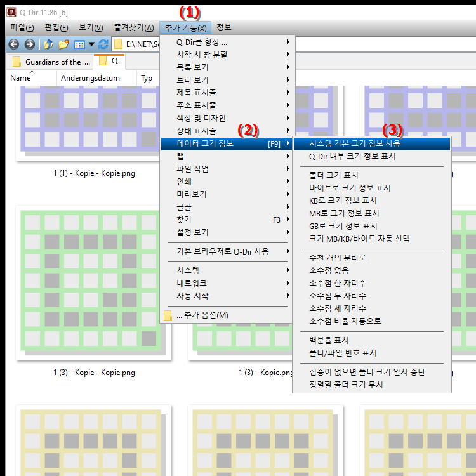Choose MB로 크기 정보 표시
The width and height of the screenshot is (476, 476).
tap(371, 213)
